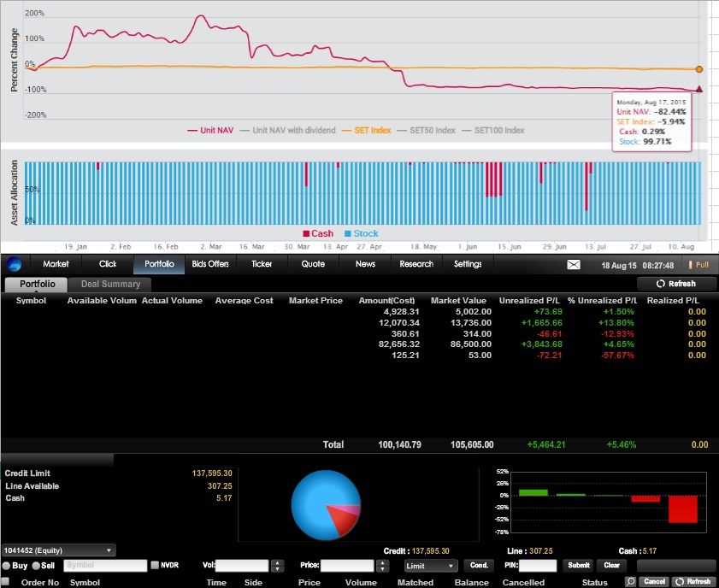Screen dimensions: 719x588
Task: Refresh the order list with the bottom Refresh button
Action: point(693,582)
